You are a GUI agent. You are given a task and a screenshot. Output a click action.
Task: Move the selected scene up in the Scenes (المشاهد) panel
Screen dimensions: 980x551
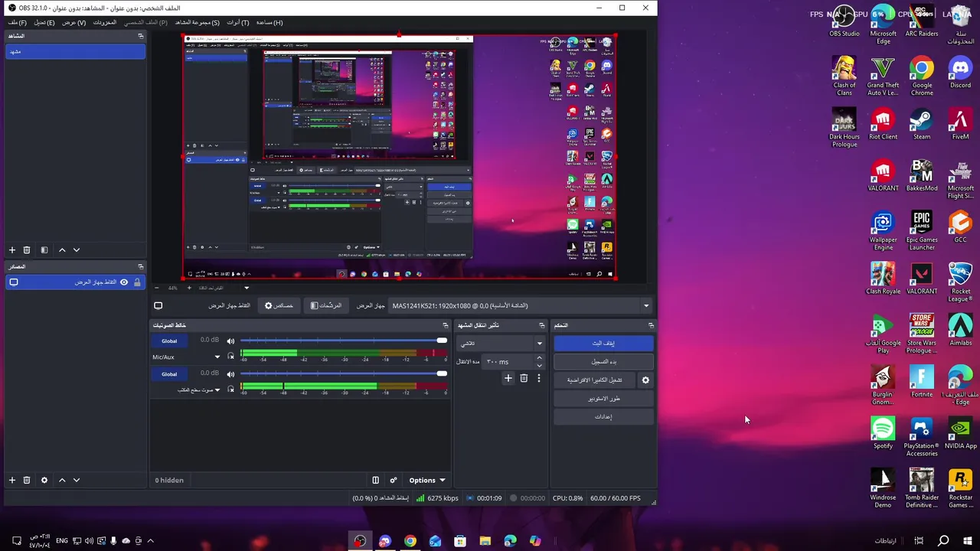tap(62, 250)
